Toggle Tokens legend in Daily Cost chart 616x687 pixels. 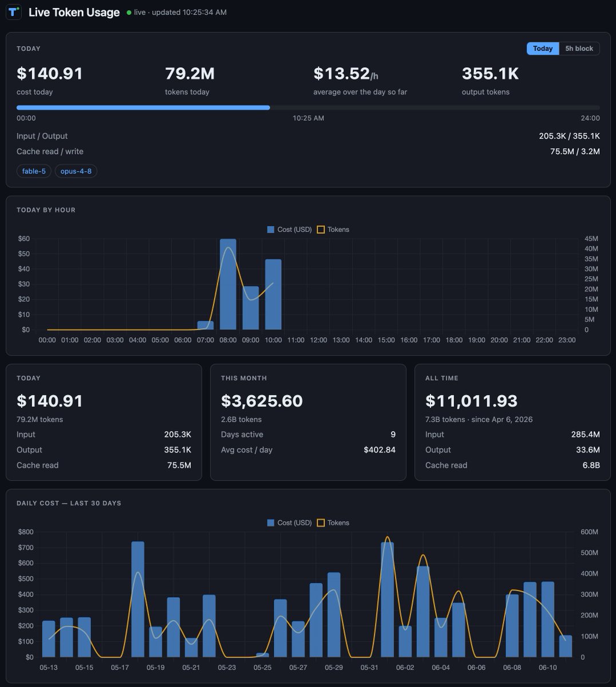click(333, 523)
